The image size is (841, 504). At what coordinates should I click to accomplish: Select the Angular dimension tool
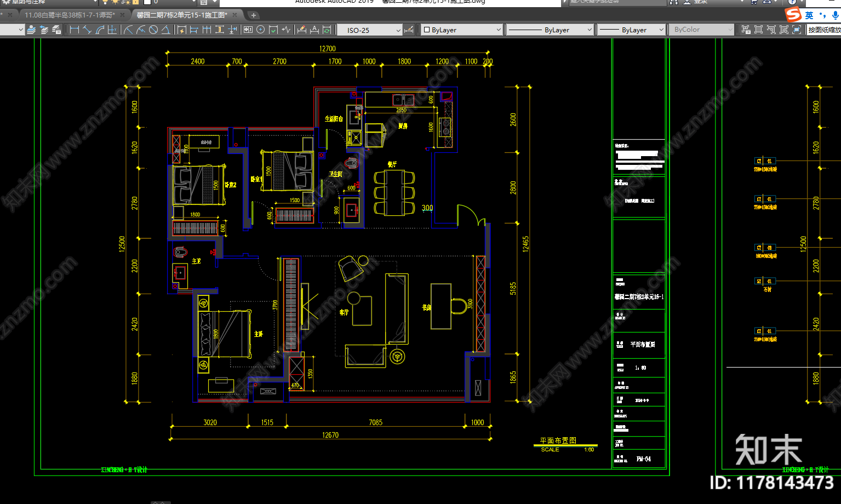click(165, 30)
